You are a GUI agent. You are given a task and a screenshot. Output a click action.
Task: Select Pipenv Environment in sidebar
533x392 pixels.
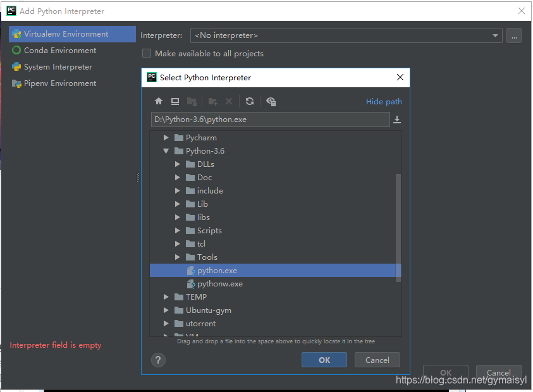[72, 83]
